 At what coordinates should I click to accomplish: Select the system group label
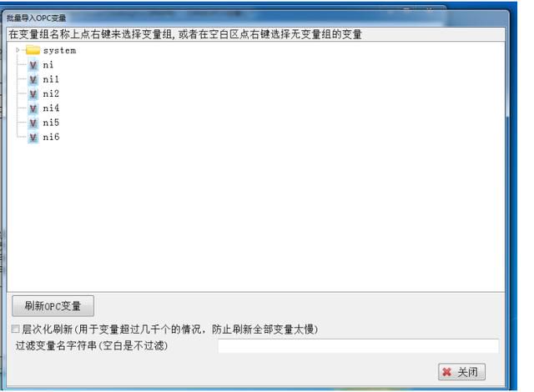(59, 51)
